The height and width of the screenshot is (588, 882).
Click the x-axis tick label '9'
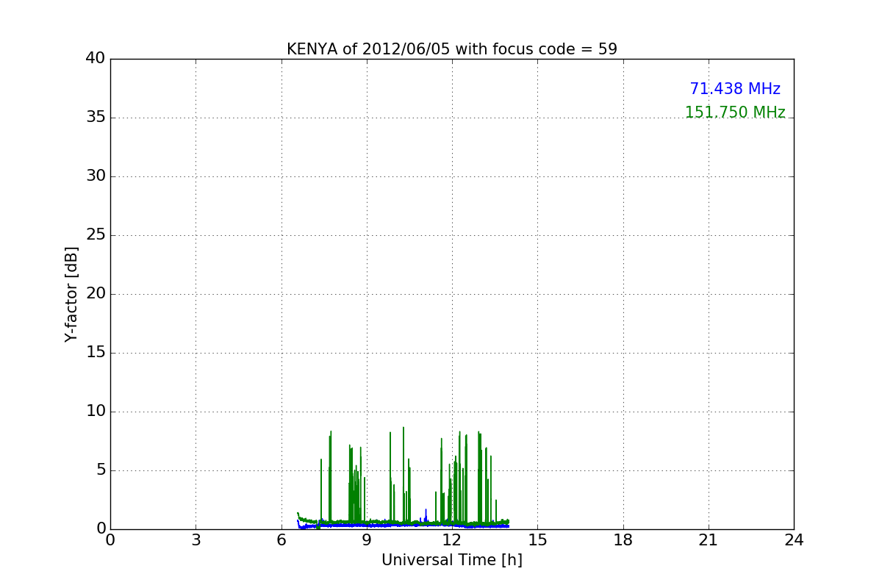click(367, 540)
